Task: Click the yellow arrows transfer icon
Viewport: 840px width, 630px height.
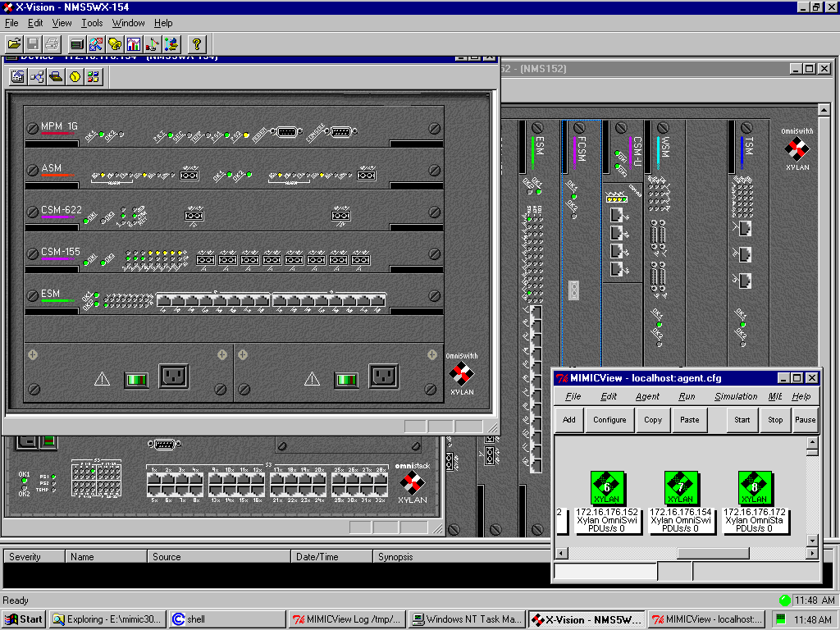Action: pos(171,44)
